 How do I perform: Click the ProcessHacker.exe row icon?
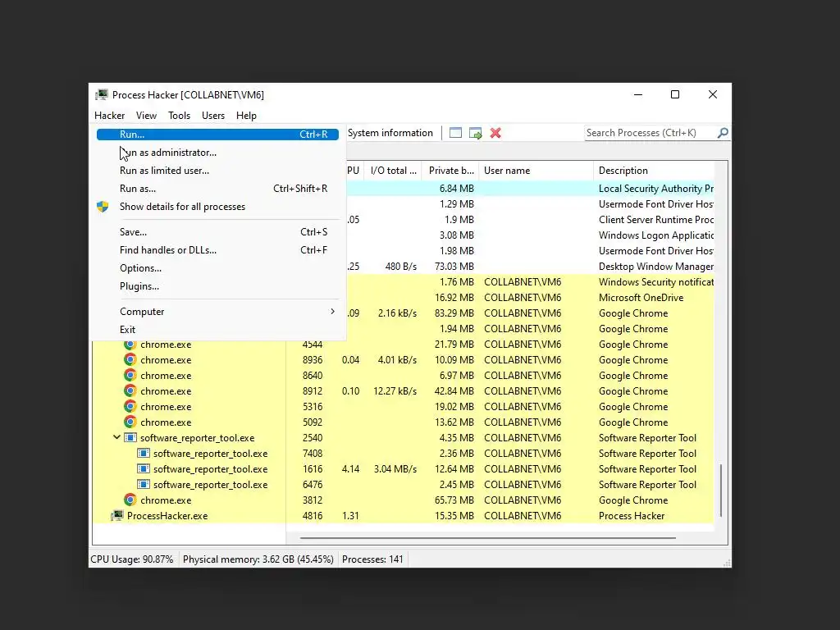[x=117, y=516]
